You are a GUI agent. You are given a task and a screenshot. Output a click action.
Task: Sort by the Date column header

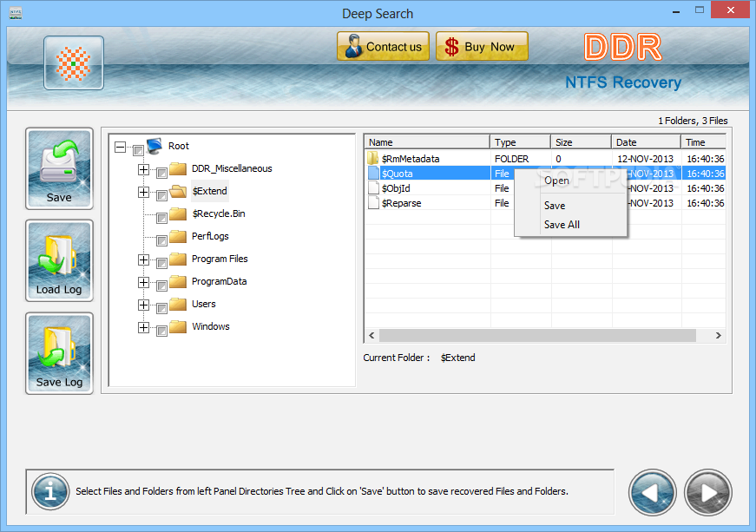click(646, 142)
